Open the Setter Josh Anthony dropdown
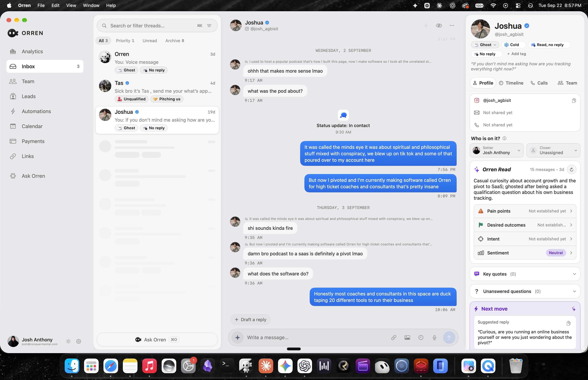This screenshot has width=588, height=380. (496, 150)
